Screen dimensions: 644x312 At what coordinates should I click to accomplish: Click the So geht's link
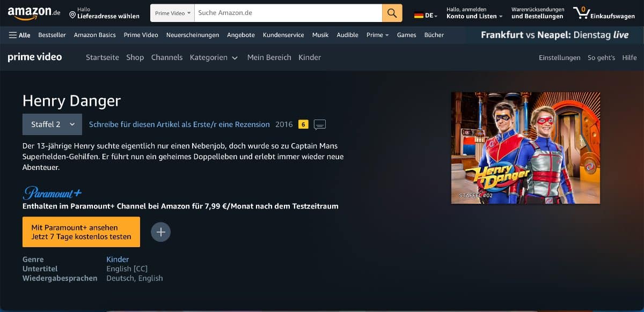point(601,57)
